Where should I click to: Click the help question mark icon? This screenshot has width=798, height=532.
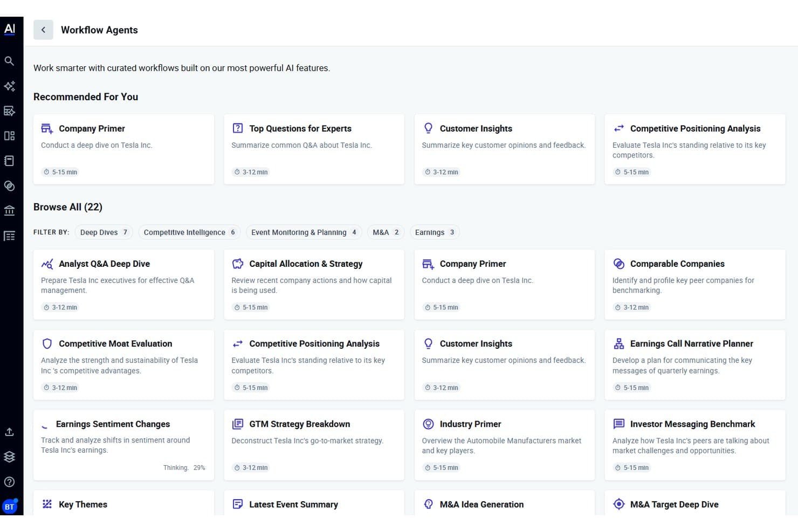coord(9,482)
